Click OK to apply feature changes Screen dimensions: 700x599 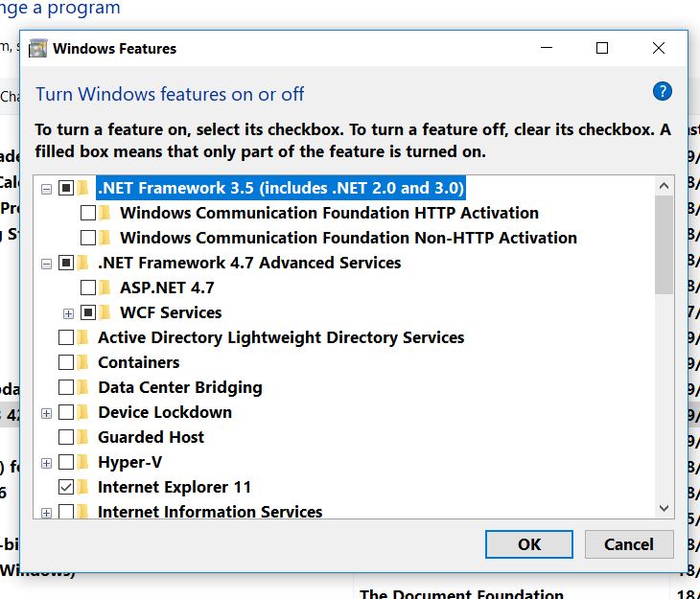pos(529,544)
